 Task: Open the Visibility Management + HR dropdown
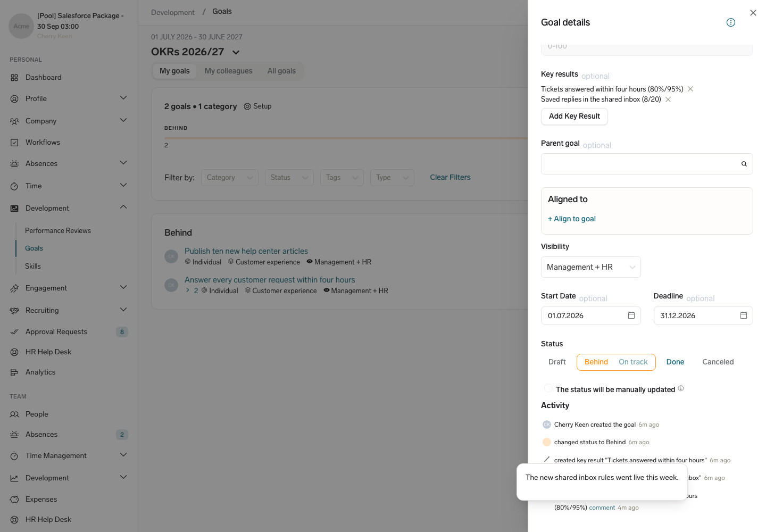[590, 267]
